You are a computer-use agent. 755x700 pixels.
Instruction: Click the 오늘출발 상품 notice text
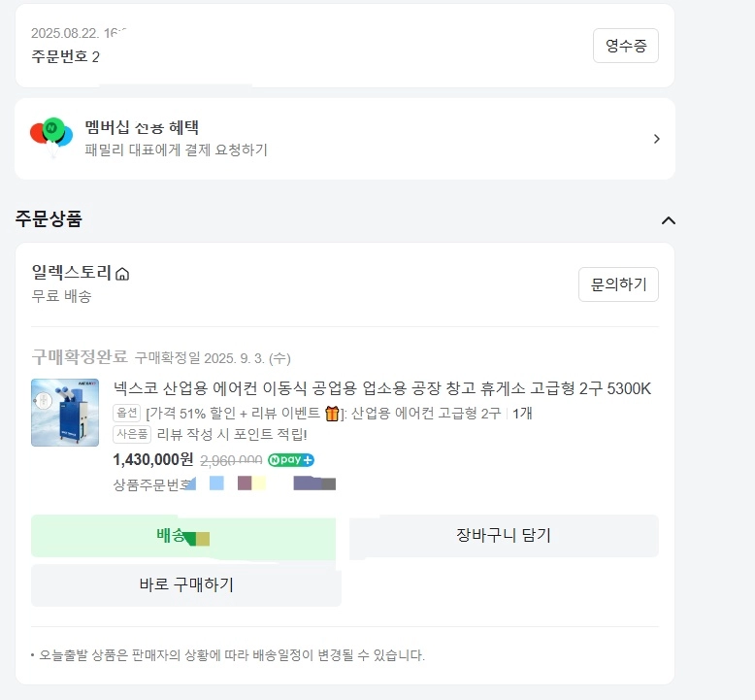pos(232,655)
